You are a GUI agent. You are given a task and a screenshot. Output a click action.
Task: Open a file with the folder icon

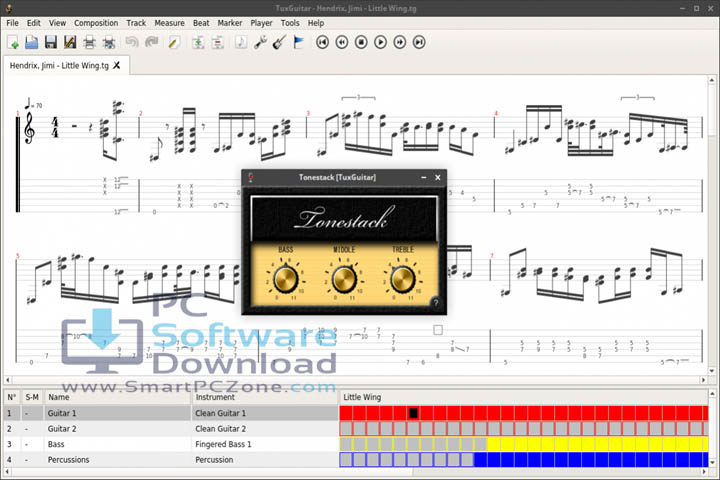point(32,42)
